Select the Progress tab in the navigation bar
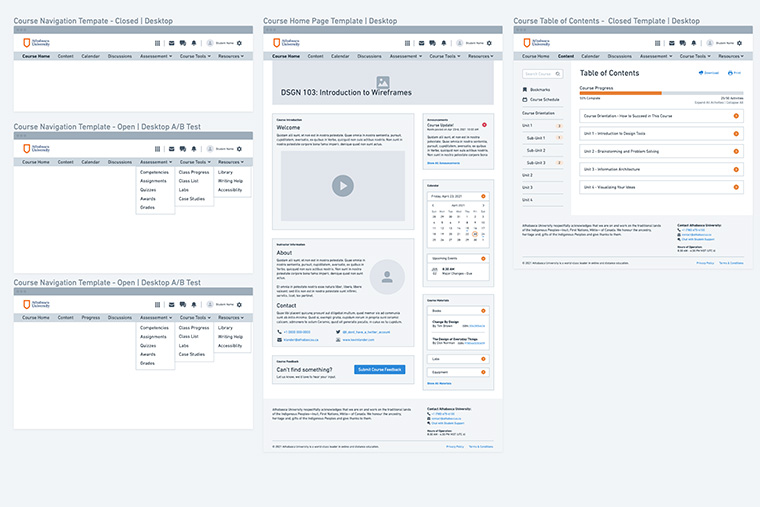The height and width of the screenshot is (507, 760). (x=91, y=317)
